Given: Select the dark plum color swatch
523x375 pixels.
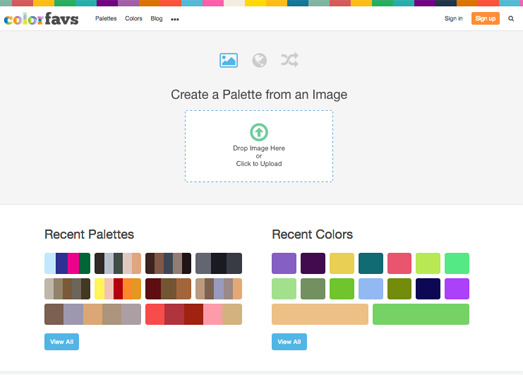Looking at the screenshot, I should [313, 263].
